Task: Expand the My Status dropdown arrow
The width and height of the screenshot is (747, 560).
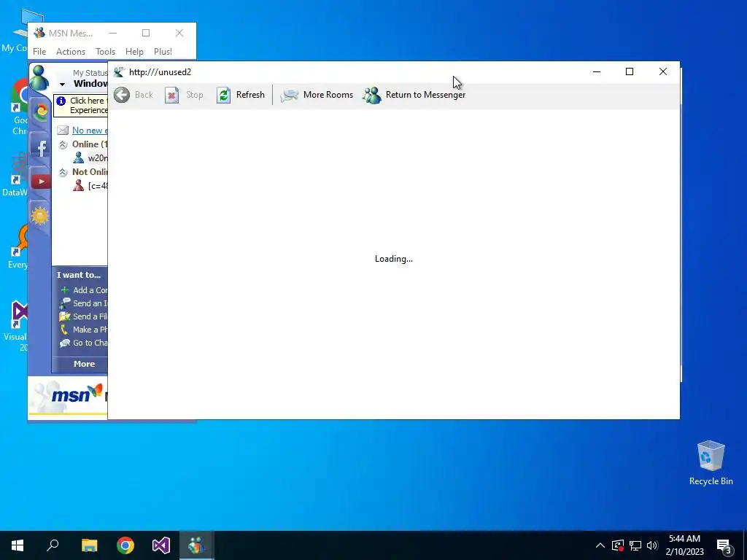Action: (62, 85)
